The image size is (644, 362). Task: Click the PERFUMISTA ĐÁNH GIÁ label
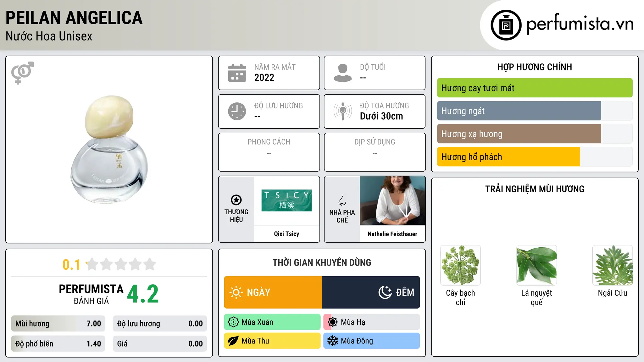tap(91, 294)
